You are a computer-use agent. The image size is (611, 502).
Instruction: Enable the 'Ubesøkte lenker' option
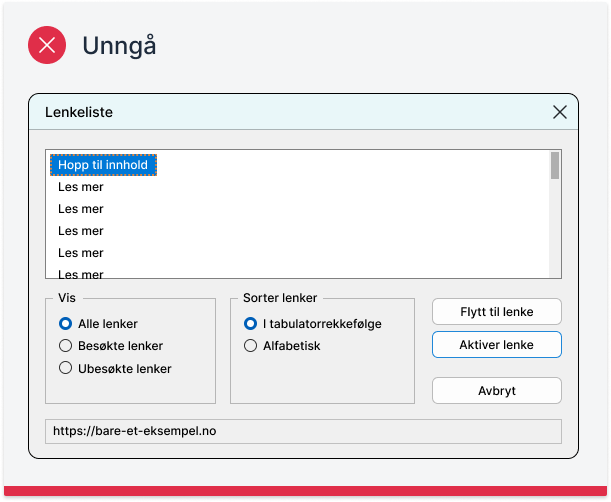(x=66, y=368)
